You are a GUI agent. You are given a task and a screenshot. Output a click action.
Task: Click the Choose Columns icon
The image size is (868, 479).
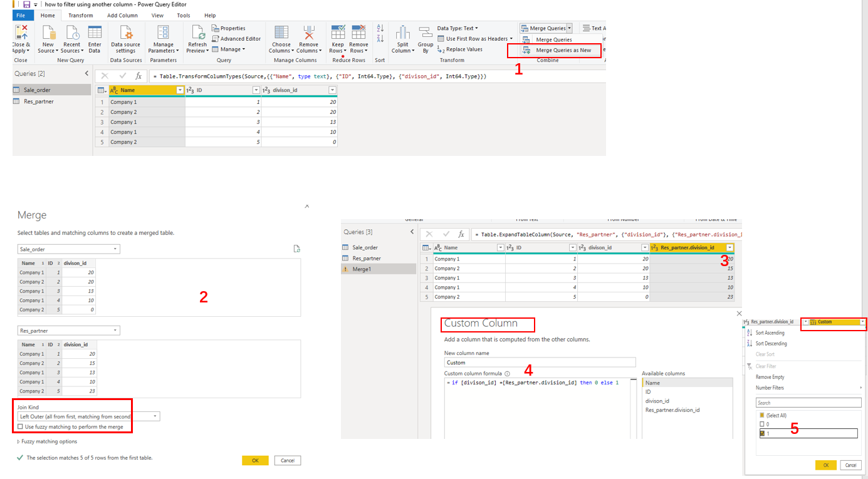click(x=281, y=33)
